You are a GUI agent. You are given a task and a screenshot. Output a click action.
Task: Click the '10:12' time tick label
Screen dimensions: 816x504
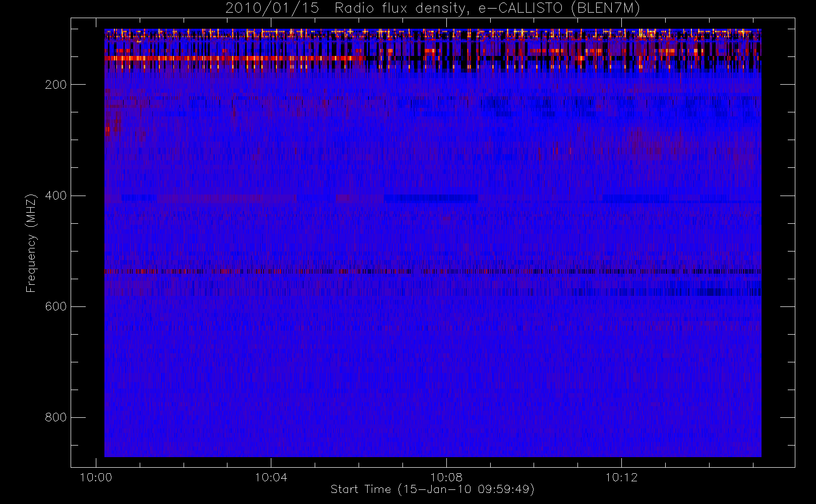(x=621, y=477)
